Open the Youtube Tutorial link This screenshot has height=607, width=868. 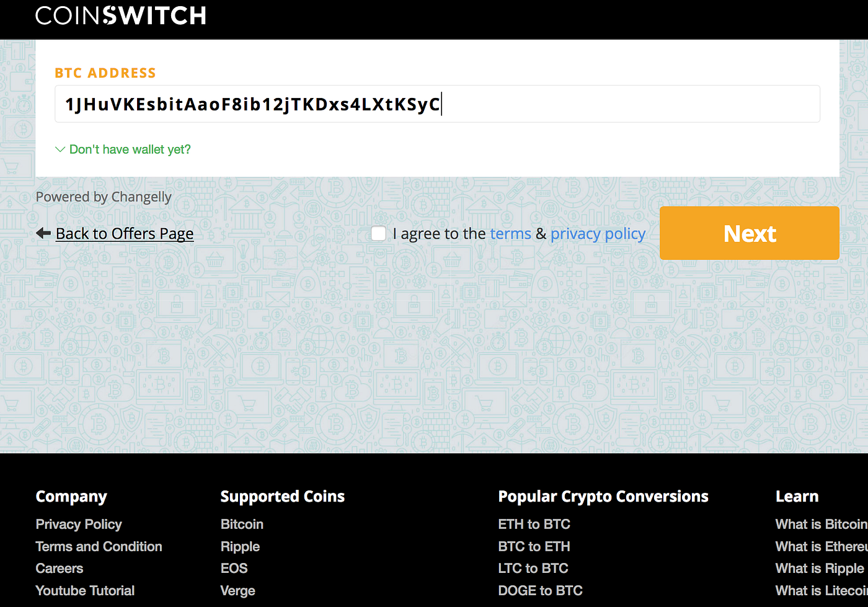point(85,591)
